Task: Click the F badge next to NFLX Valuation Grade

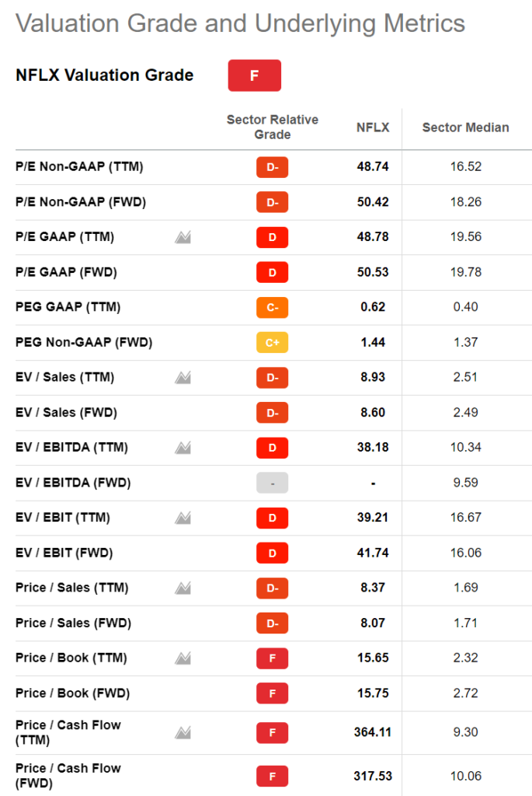Action: click(255, 75)
